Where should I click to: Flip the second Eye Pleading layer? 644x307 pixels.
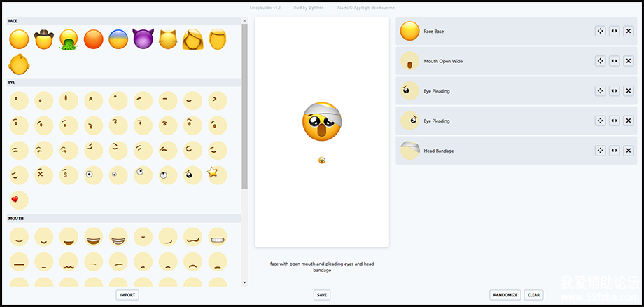pyautogui.click(x=615, y=121)
